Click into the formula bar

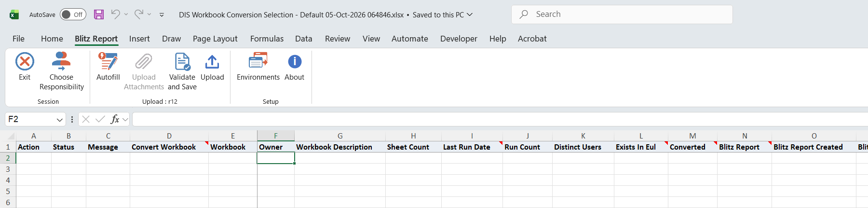[500, 119]
